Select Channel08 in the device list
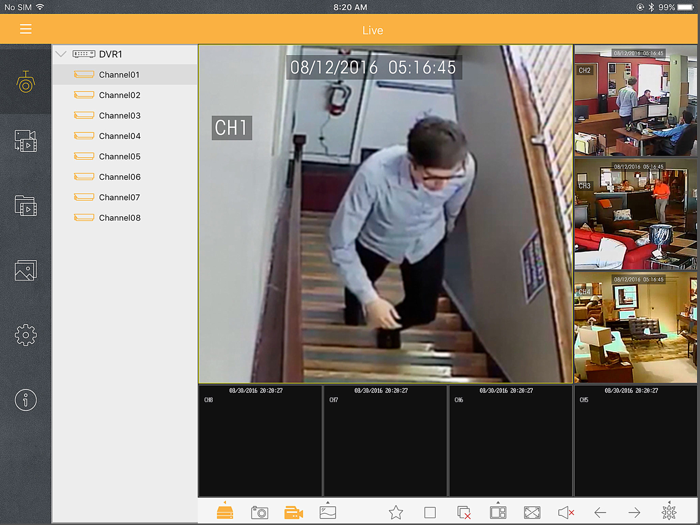The image size is (700, 525). (x=125, y=218)
